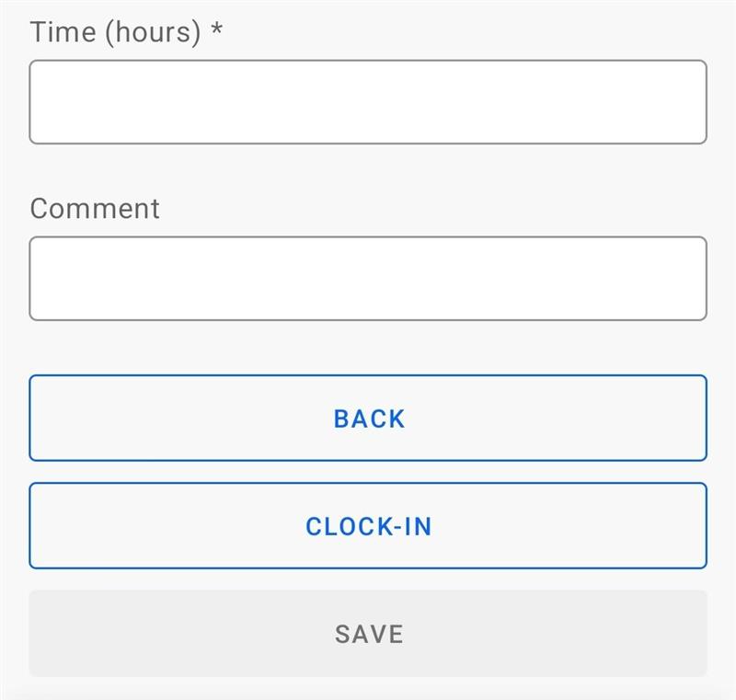Viewport: 736px width, 700px height.
Task: Tap the CLOCK-IN button
Action: coord(368,526)
